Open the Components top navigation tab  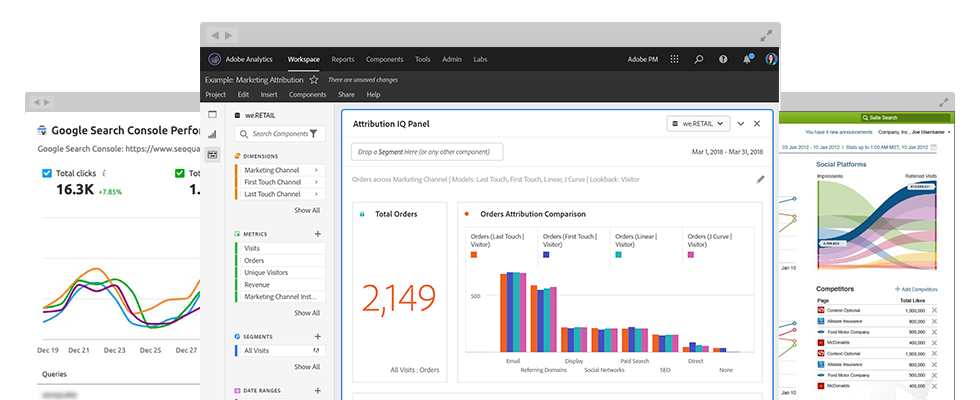pos(384,59)
